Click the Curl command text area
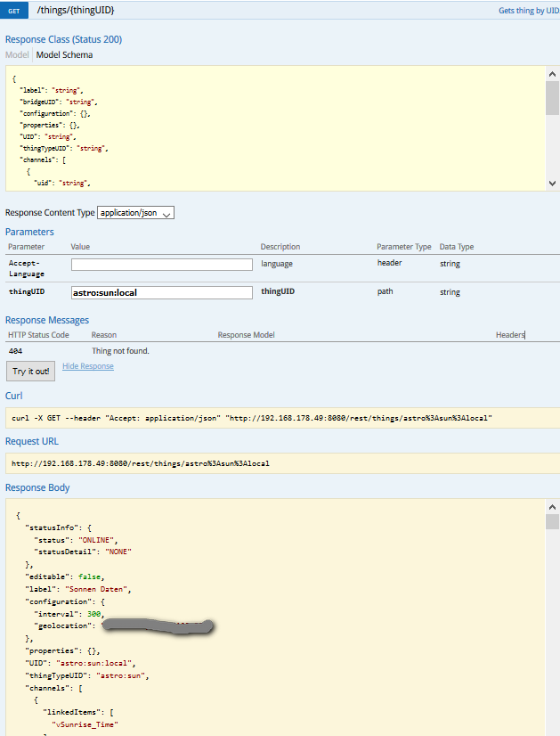The width and height of the screenshot is (560, 736). [267, 419]
